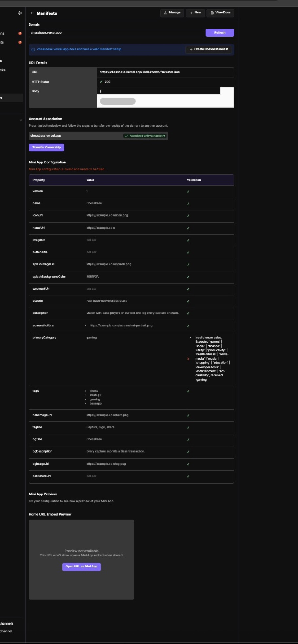Viewport: 298px width, 644px height.
Task: Go back using the arrow beside Manifests
Action: [32, 13]
